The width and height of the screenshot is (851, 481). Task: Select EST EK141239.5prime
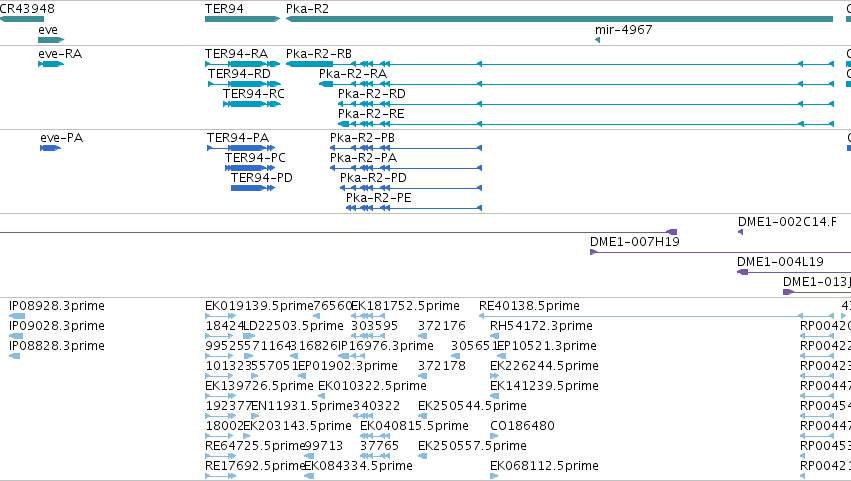544,387
